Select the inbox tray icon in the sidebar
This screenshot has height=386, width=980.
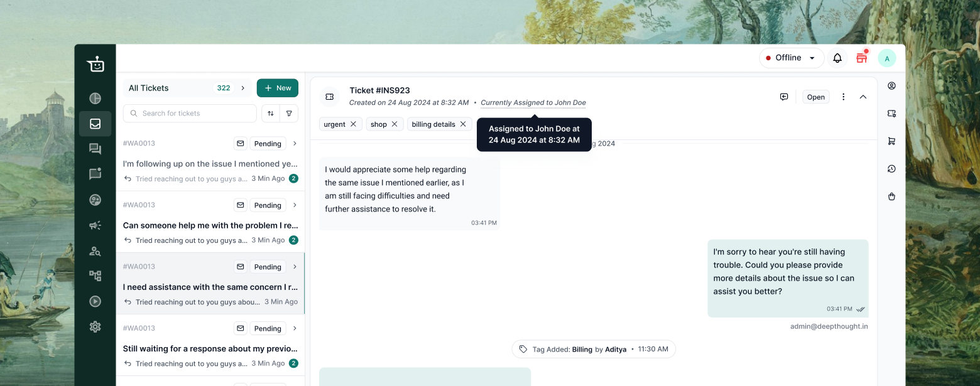(95, 124)
